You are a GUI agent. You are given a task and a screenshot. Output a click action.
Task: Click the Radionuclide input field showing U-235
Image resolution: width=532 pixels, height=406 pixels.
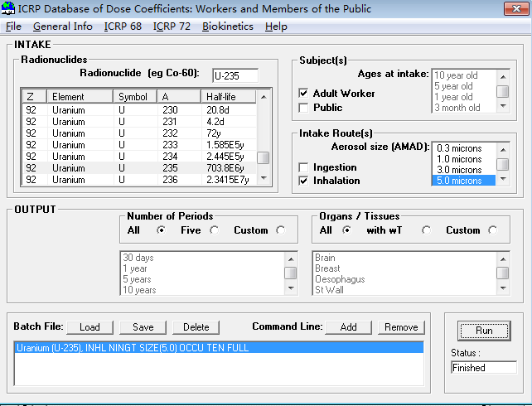tap(235, 75)
